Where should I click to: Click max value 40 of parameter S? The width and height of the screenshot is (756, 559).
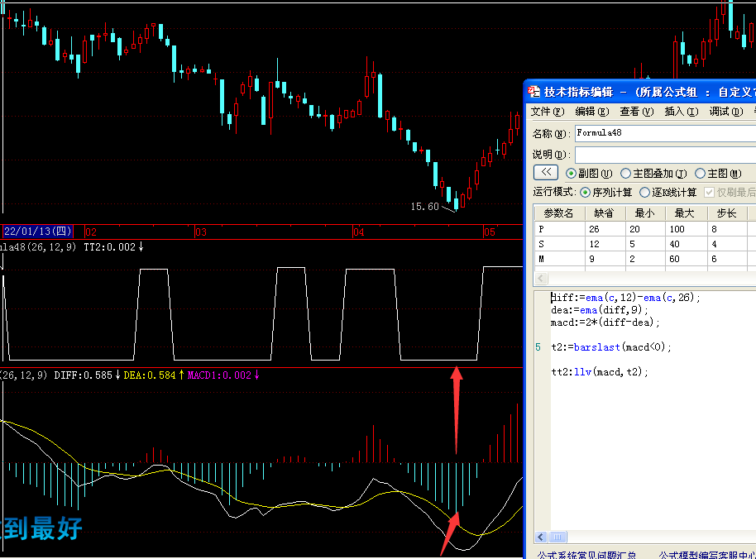pyautogui.click(x=686, y=244)
